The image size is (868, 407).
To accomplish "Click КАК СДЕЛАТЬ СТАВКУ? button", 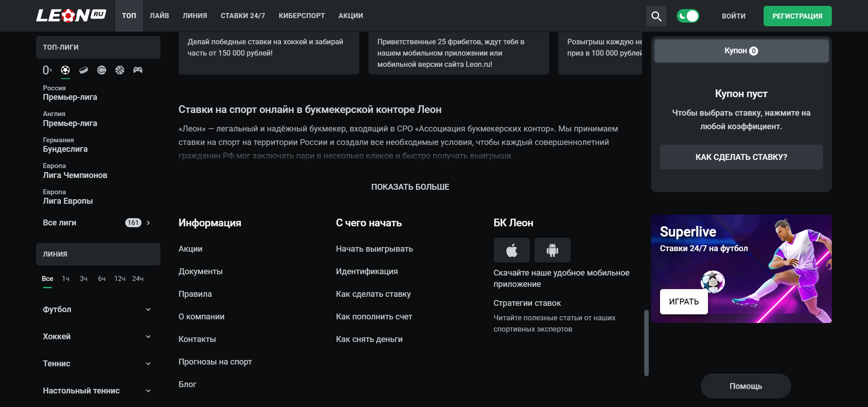I will pyautogui.click(x=741, y=157).
